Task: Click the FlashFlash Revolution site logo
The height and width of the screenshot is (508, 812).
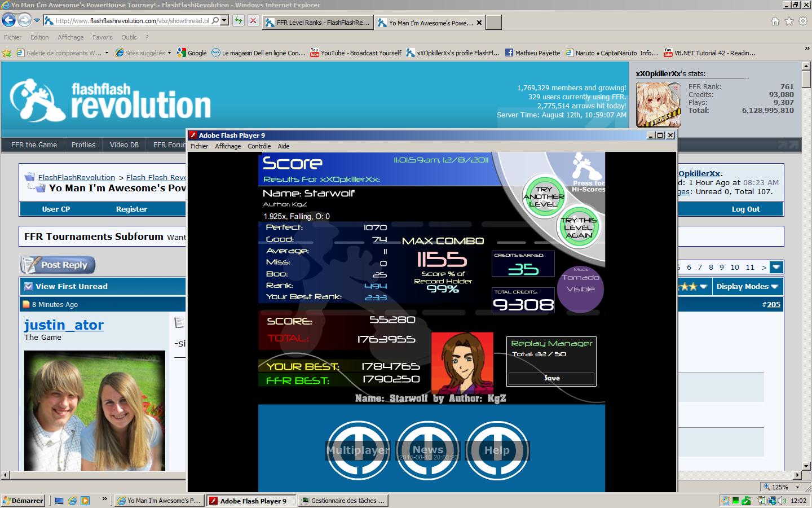Action: coord(111,100)
